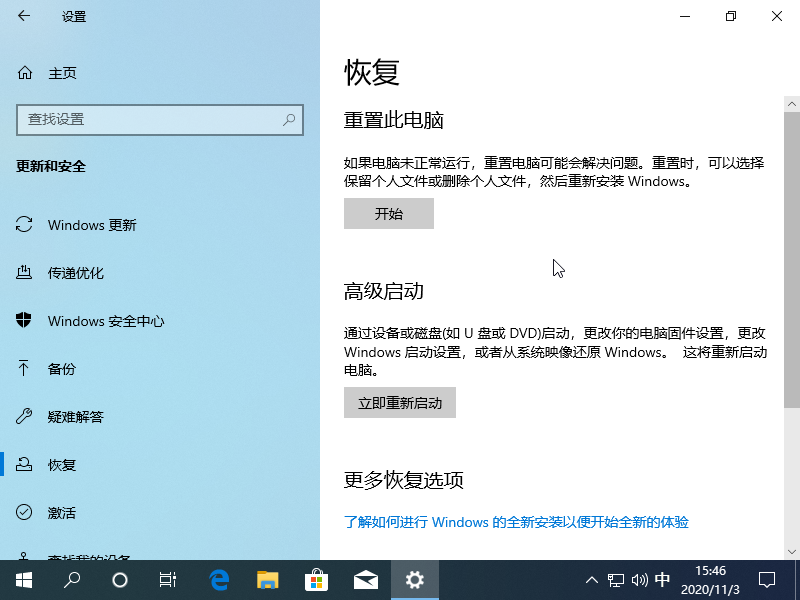
Task: Launch Microsoft Edge from the taskbar
Action: [x=218, y=580]
